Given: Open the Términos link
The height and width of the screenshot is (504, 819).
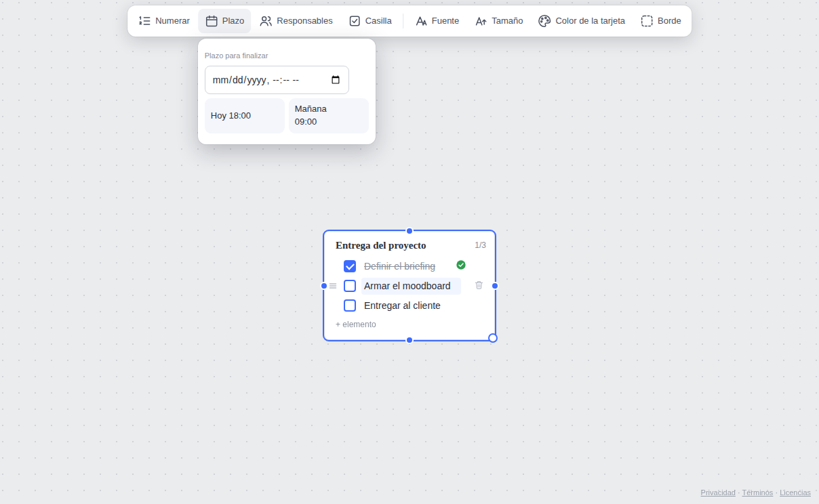Looking at the screenshot, I should (x=757, y=492).
